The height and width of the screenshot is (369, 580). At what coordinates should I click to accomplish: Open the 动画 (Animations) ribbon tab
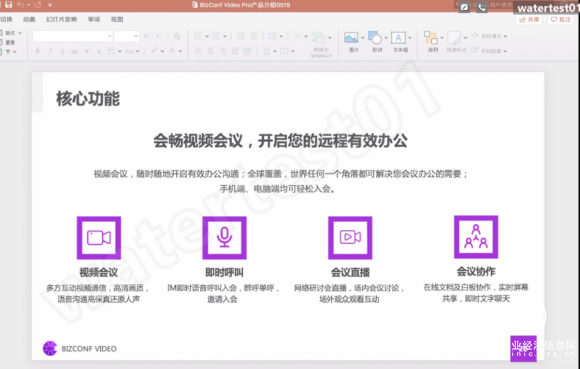tap(29, 19)
